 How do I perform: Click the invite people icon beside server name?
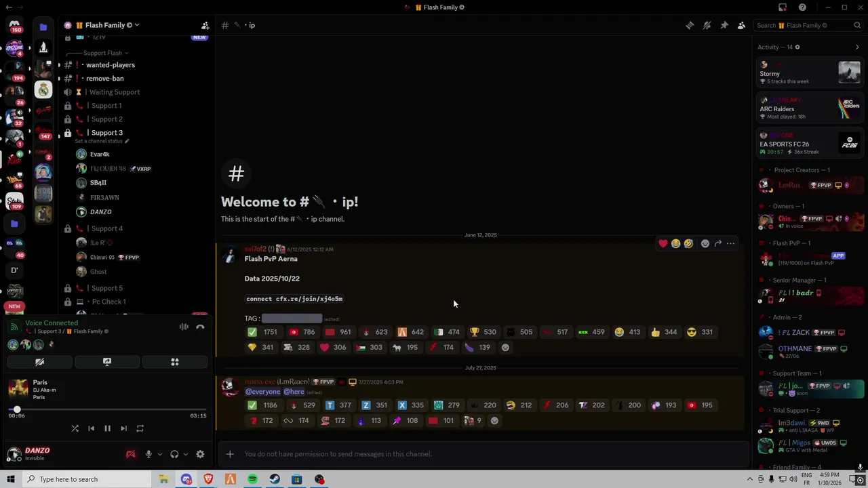[x=205, y=25]
